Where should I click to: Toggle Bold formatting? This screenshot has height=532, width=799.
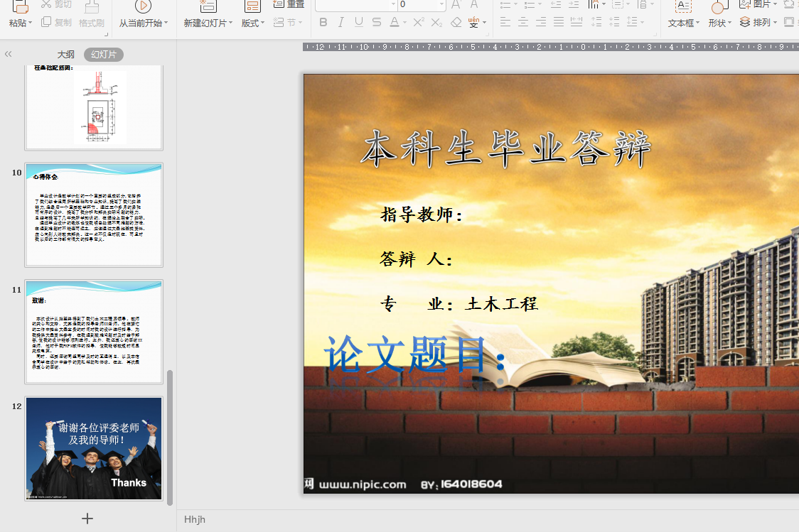(x=323, y=23)
